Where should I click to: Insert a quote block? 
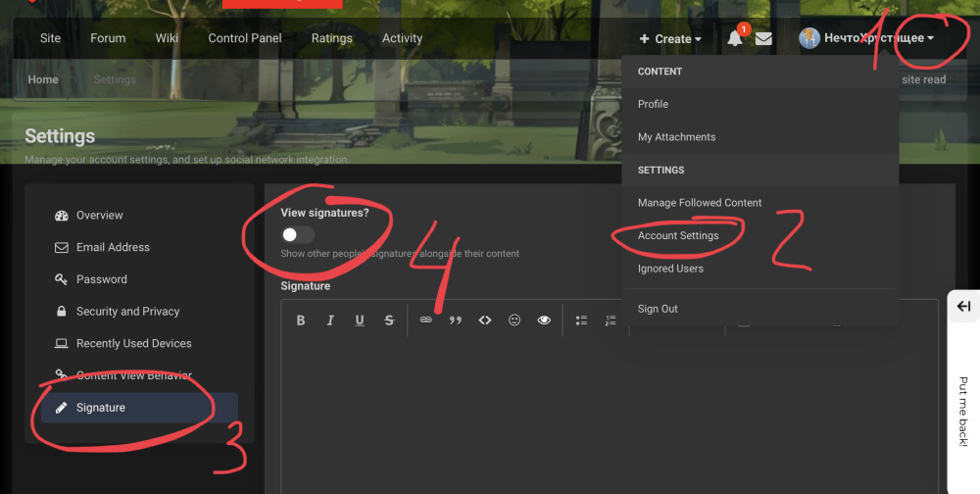point(455,321)
